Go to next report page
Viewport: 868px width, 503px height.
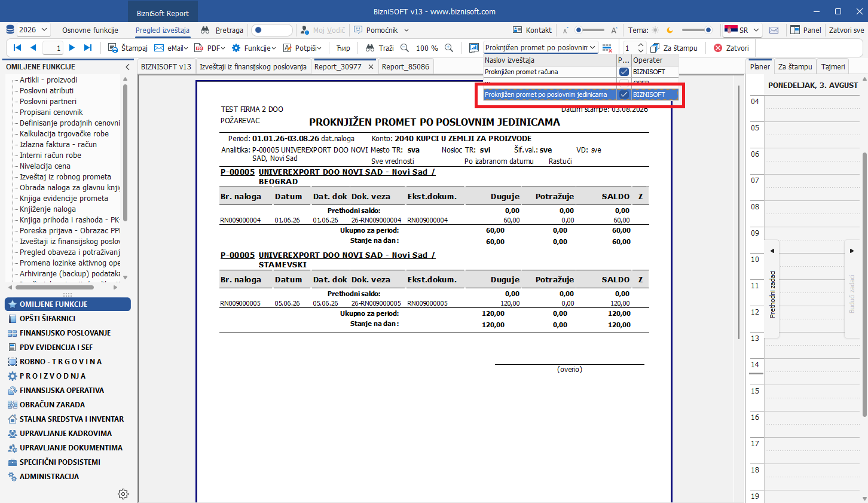click(72, 48)
